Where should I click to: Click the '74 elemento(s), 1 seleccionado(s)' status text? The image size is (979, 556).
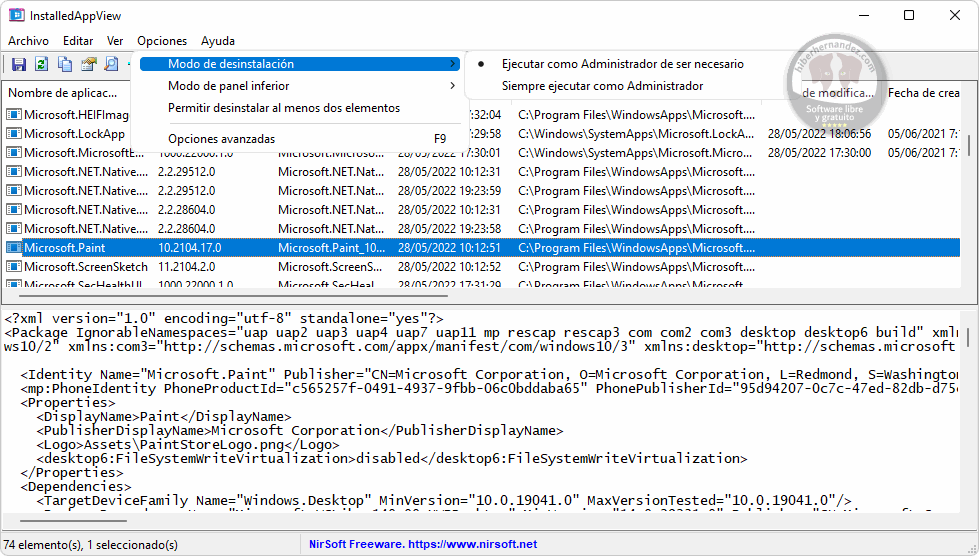click(91, 545)
